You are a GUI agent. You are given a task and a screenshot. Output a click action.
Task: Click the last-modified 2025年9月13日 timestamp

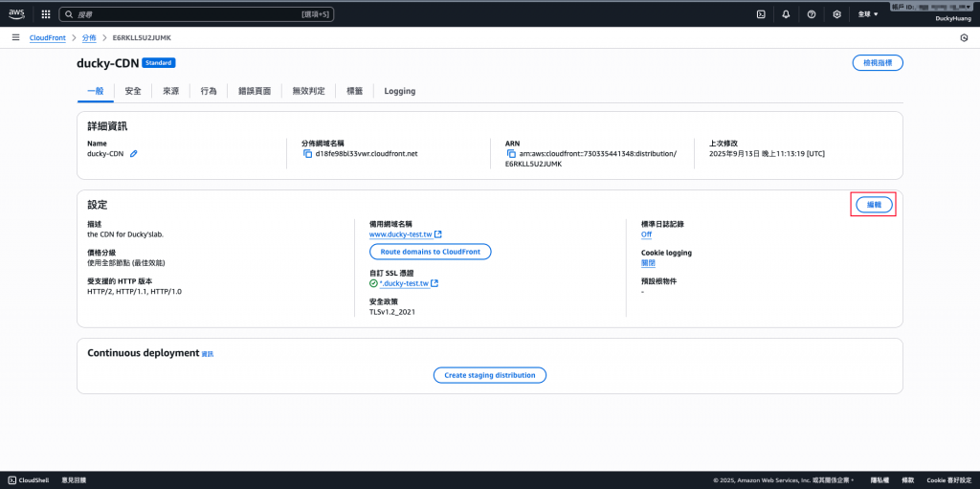click(x=767, y=153)
